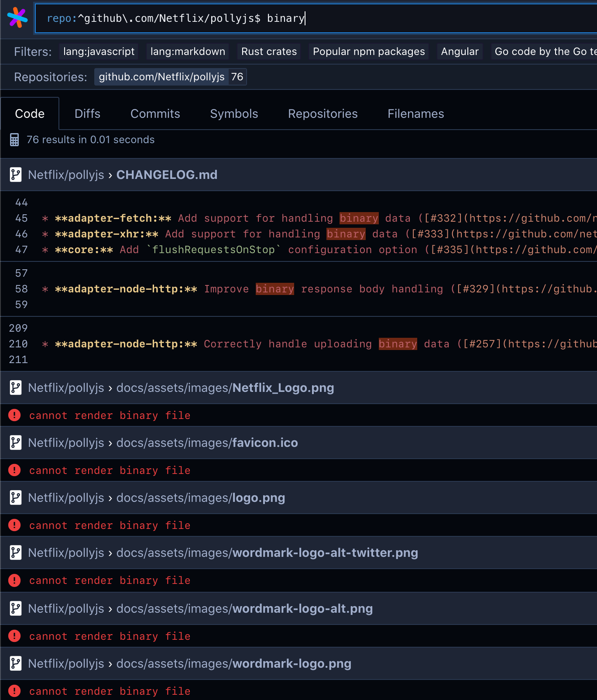This screenshot has width=597, height=700.
Task: Focus the search query input field
Action: click(316, 18)
